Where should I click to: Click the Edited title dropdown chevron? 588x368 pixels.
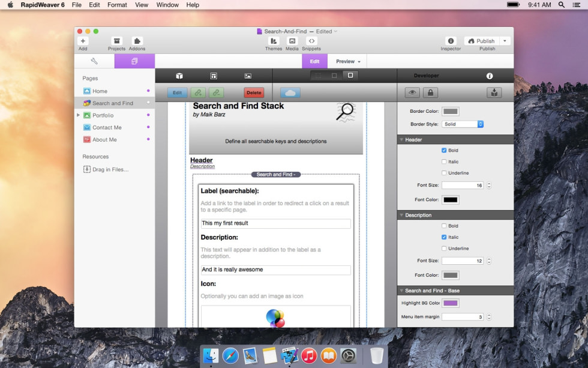[335, 31]
